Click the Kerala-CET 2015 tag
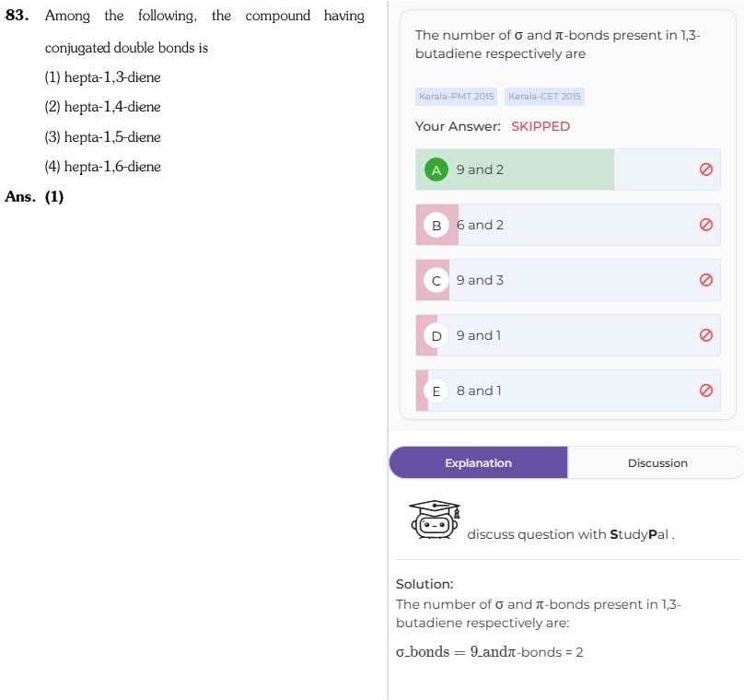 coord(544,97)
